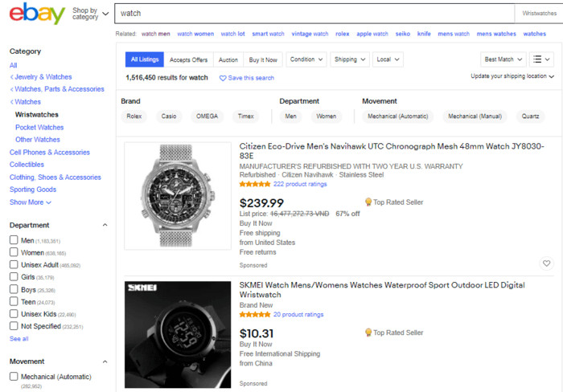Open the SKMEI Watch listing title

point(382,290)
